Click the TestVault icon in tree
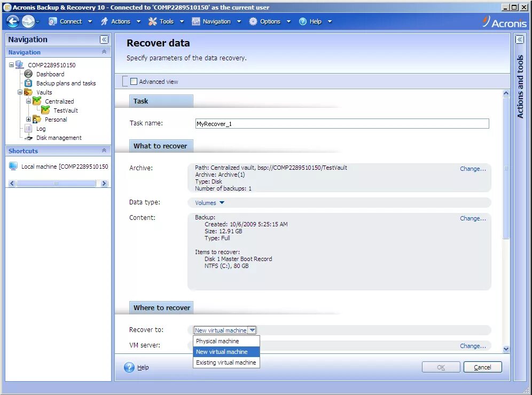Screen dimensions: 532x395 click(x=45, y=110)
